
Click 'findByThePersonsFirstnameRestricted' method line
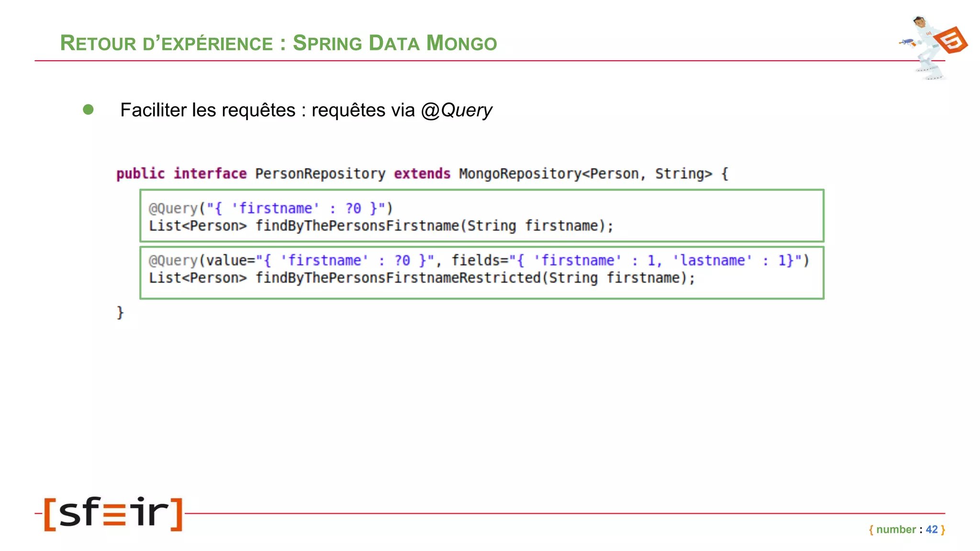point(422,278)
